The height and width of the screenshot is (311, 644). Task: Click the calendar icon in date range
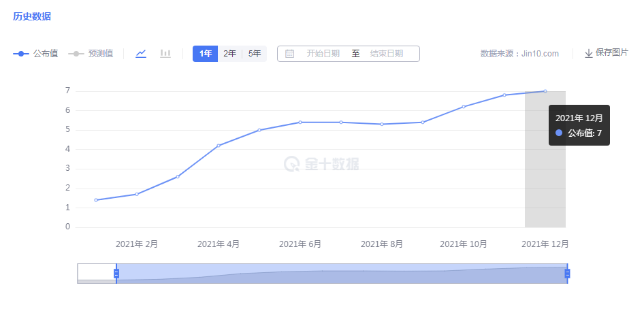click(289, 54)
